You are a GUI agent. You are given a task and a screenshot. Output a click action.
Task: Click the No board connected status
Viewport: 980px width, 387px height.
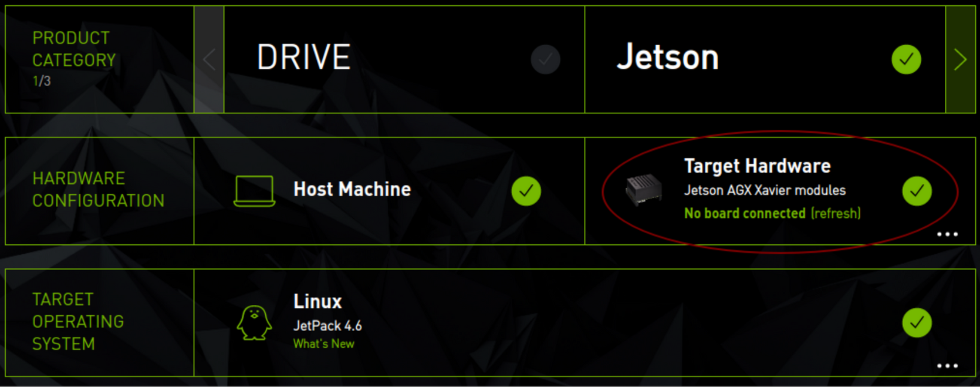745,213
